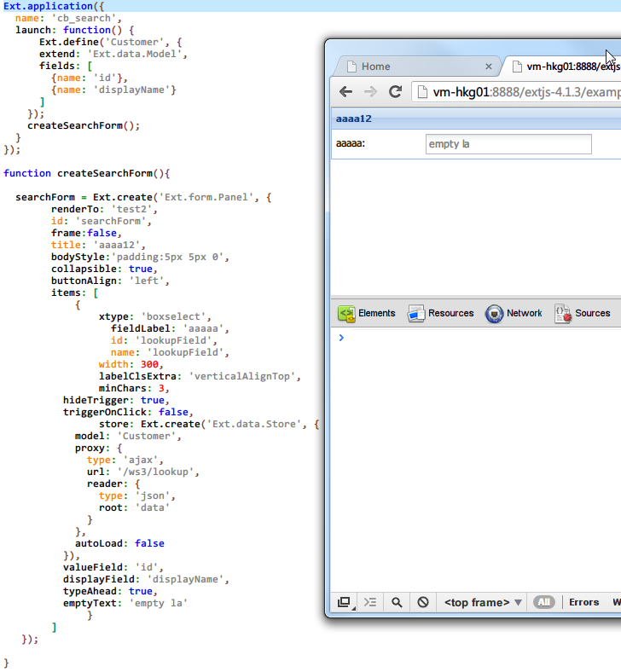This screenshot has height=672, width=621.
Task: Select the vm-hkg01:8888 browser tab
Action: pyautogui.click(x=566, y=67)
